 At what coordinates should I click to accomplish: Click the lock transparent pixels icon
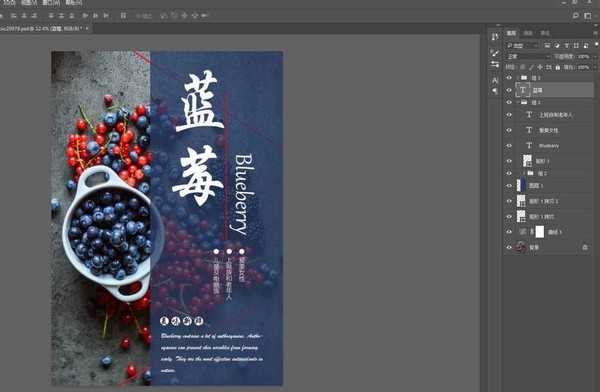(x=522, y=67)
